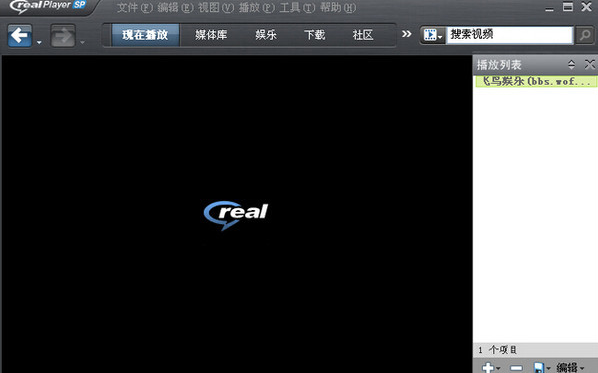Click the 1 个项目 status text
Viewport: 598px width, 373px height.
497,350
